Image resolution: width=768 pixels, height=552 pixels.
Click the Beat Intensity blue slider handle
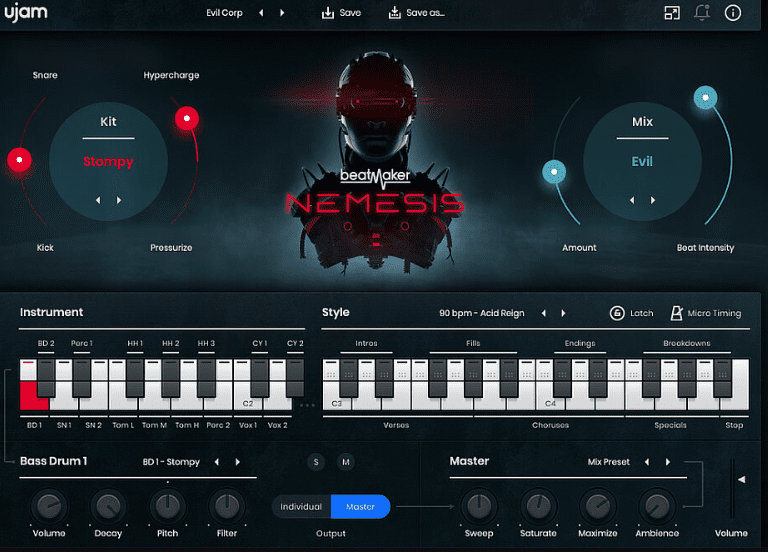[x=705, y=97]
